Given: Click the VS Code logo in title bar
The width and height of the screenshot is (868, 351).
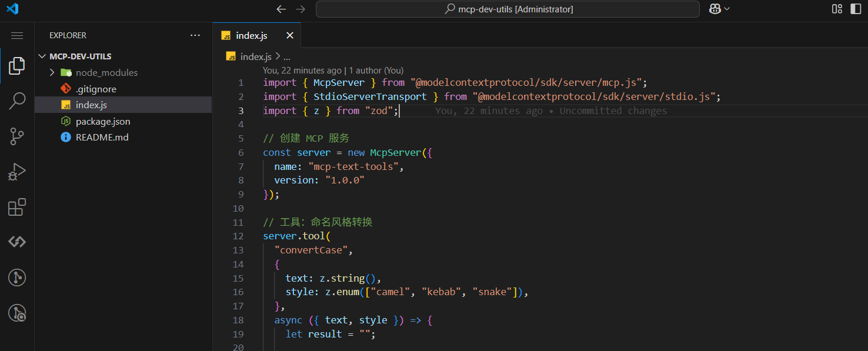Looking at the screenshot, I should [x=12, y=9].
